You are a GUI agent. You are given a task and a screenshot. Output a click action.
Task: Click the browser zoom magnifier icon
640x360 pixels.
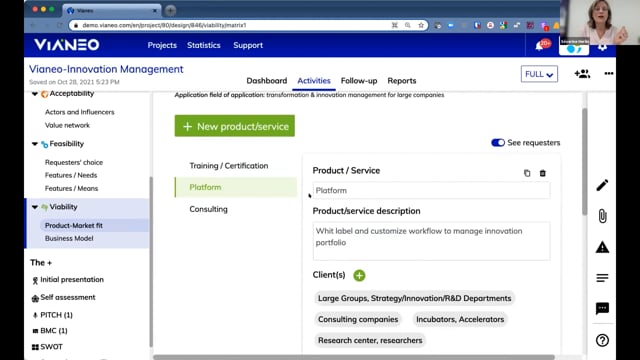(407, 25)
